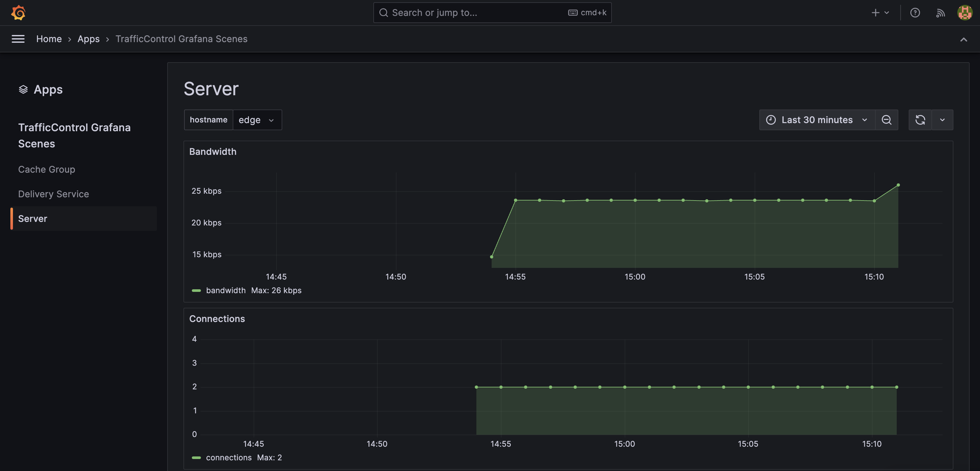Open the user profile avatar

tap(965, 13)
